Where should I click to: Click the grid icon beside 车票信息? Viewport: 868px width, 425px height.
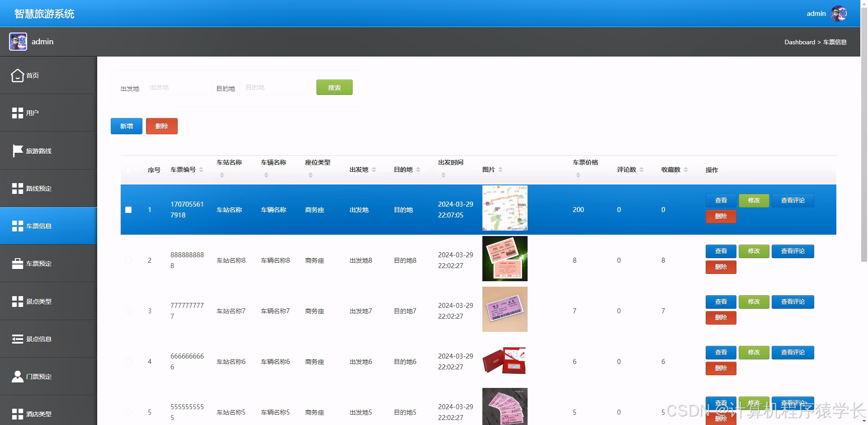pos(17,226)
